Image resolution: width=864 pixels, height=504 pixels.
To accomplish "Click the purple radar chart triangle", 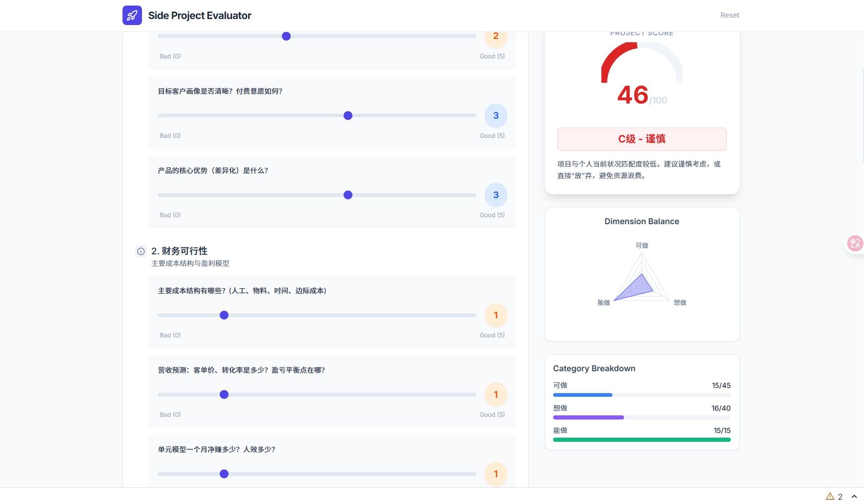I will tap(636, 289).
